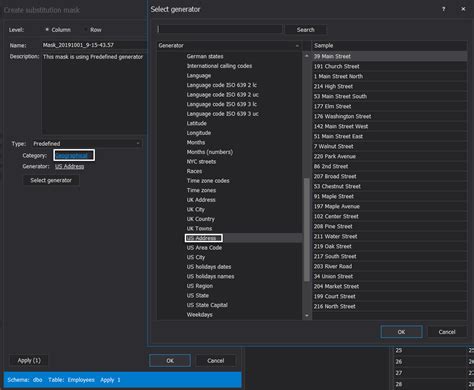Click sample row 220 Park Avenue

pos(389,156)
